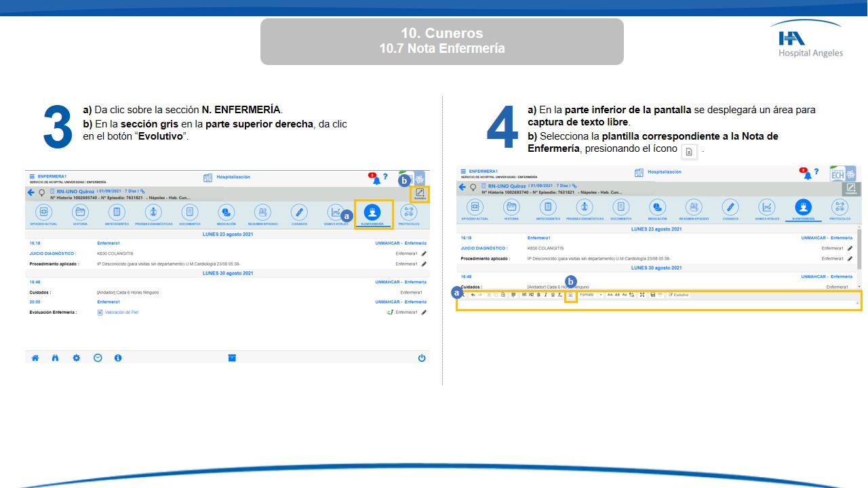The height and width of the screenshot is (488, 868).
Task: Click the info circle icon in bottom bar
Action: coord(118,358)
